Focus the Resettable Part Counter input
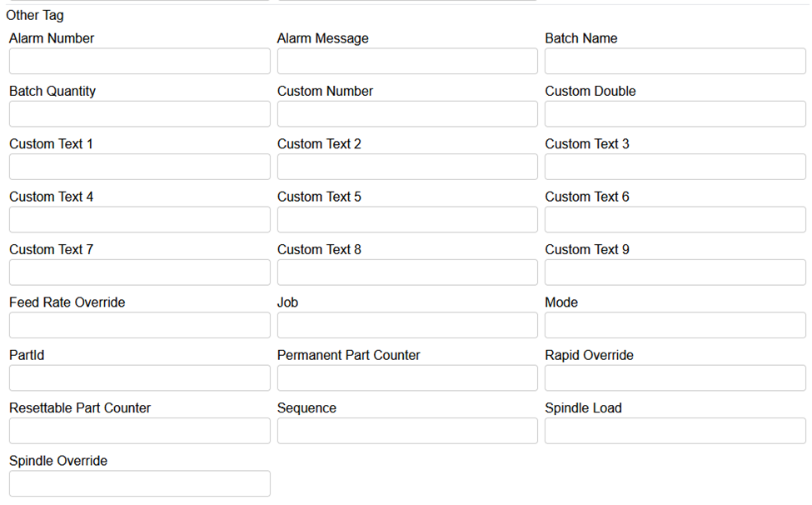Viewport: 812px width, 505px height. [x=139, y=431]
